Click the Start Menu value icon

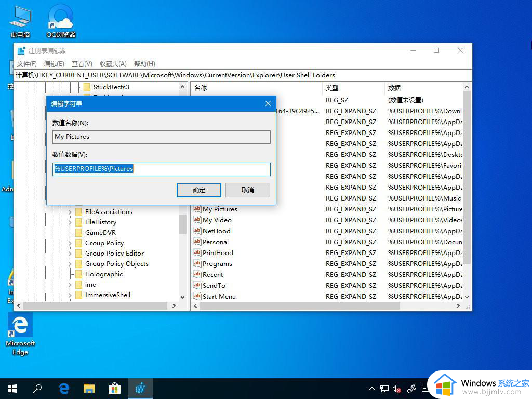[197, 296]
